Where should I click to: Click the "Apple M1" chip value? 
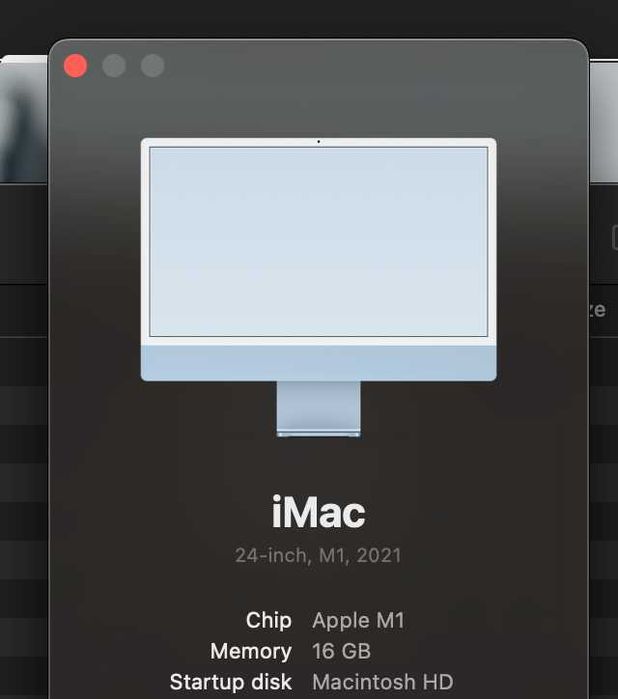358,620
